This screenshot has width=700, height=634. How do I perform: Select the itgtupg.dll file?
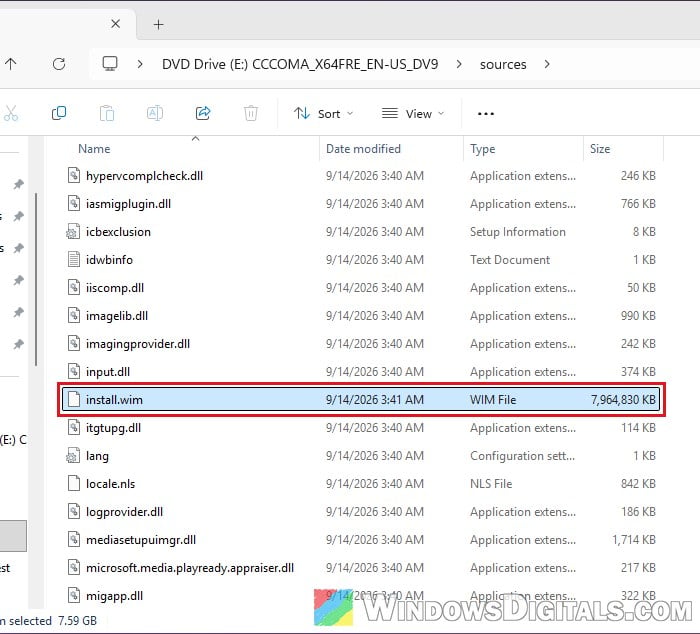click(x=362, y=428)
